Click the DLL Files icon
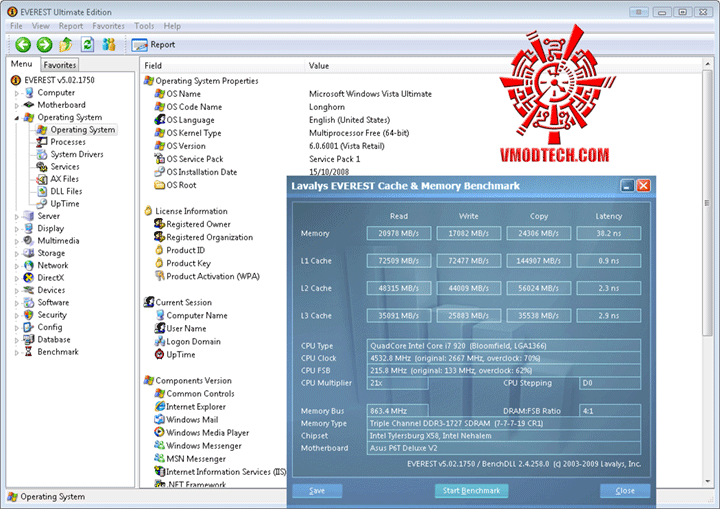 (x=42, y=191)
